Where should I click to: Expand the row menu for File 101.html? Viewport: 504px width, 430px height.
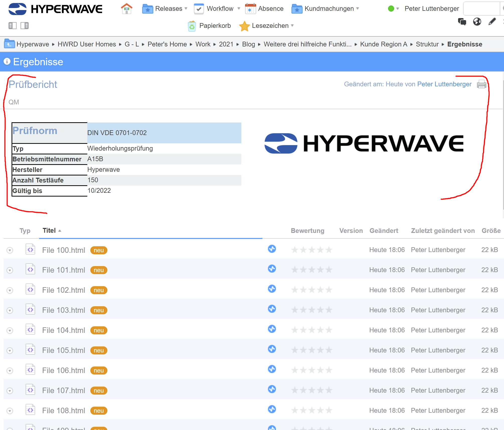tap(10, 270)
